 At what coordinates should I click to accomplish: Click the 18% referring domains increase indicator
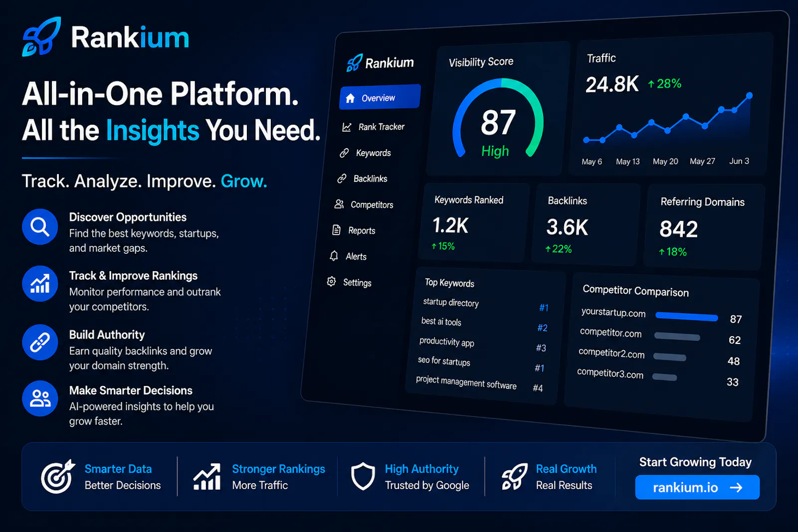[x=673, y=252]
